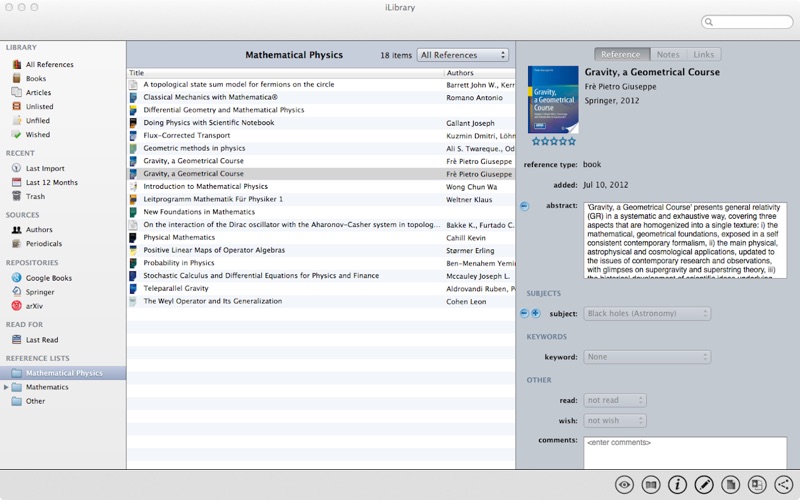Open the All References filter dropdown

click(x=463, y=55)
